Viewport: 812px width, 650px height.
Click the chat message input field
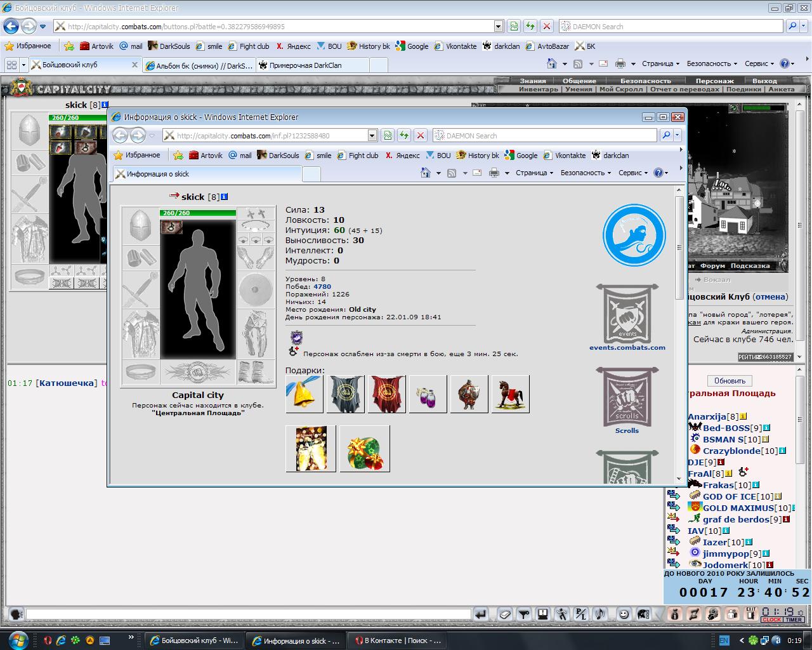[249, 614]
